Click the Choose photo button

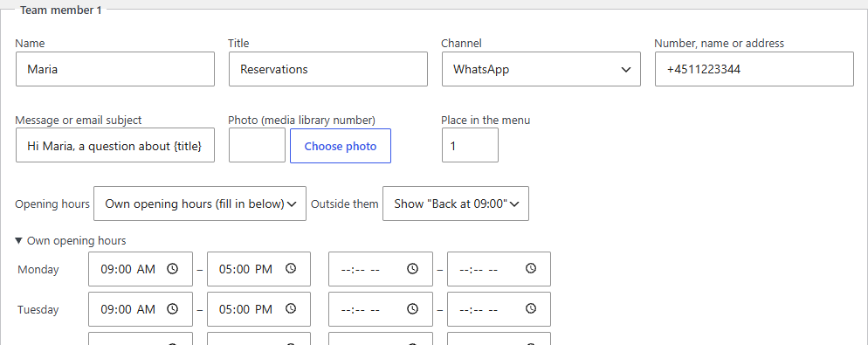341,146
